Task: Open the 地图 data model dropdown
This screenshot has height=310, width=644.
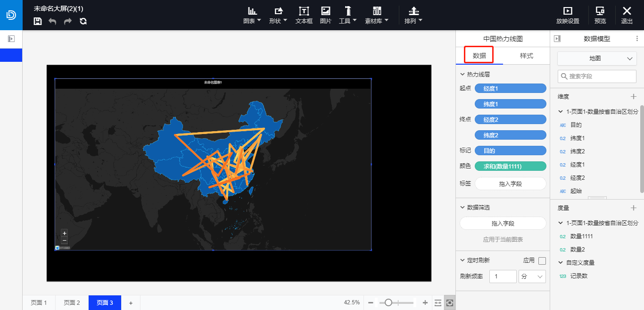Action: 597,59
